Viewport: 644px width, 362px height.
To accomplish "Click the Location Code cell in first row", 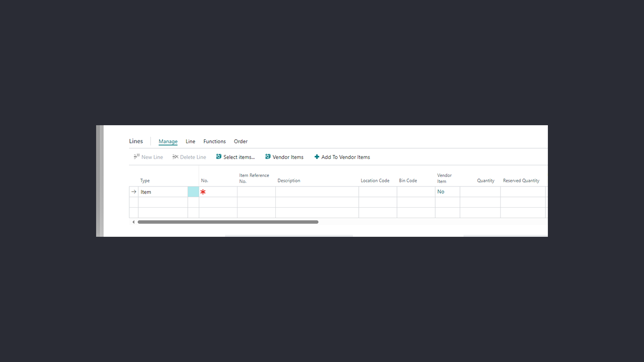I will (x=377, y=192).
